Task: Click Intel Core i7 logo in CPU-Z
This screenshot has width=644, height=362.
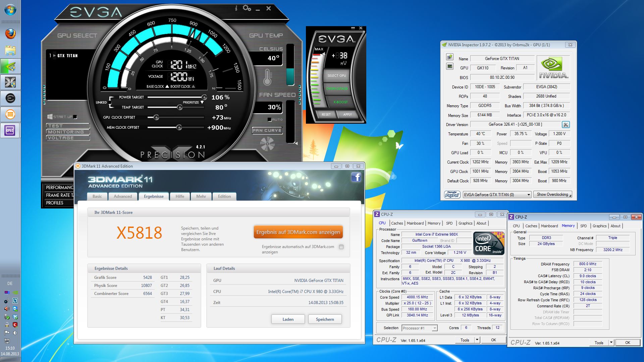Action: click(x=488, y=243)
